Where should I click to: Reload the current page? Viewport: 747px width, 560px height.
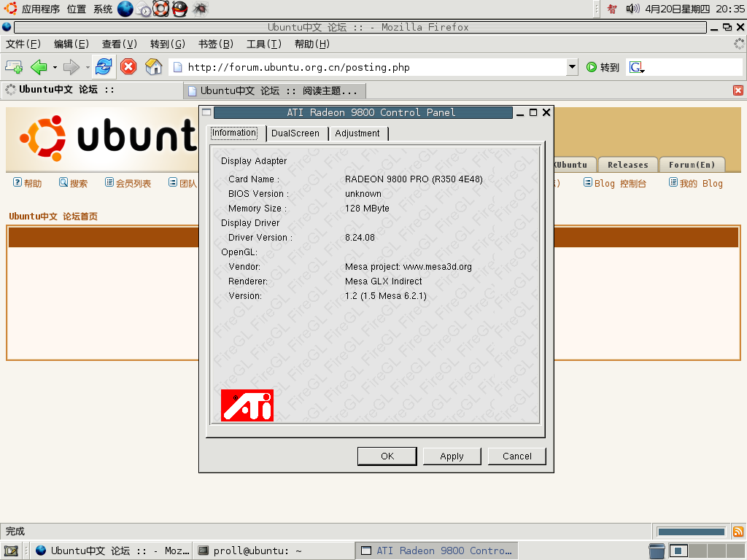[x=104, y=67]
